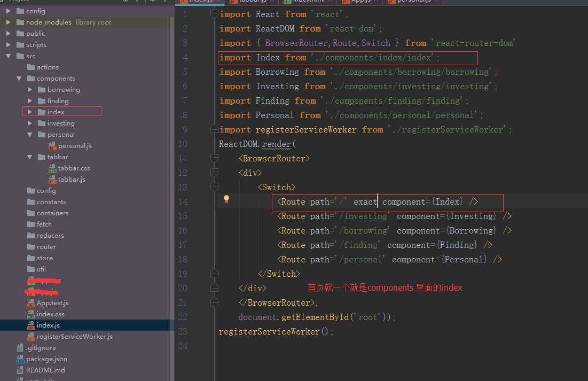The height and width of the screenshot is (381, 588).
Task: Click the node_modules folder icon
Action: pyautogui.click(x=20, y=22)
